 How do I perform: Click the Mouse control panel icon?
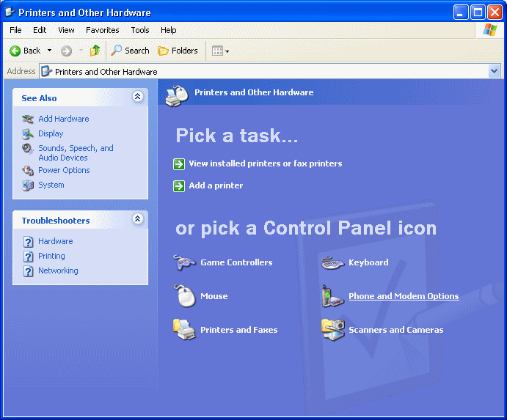click(x=183, y=296)
